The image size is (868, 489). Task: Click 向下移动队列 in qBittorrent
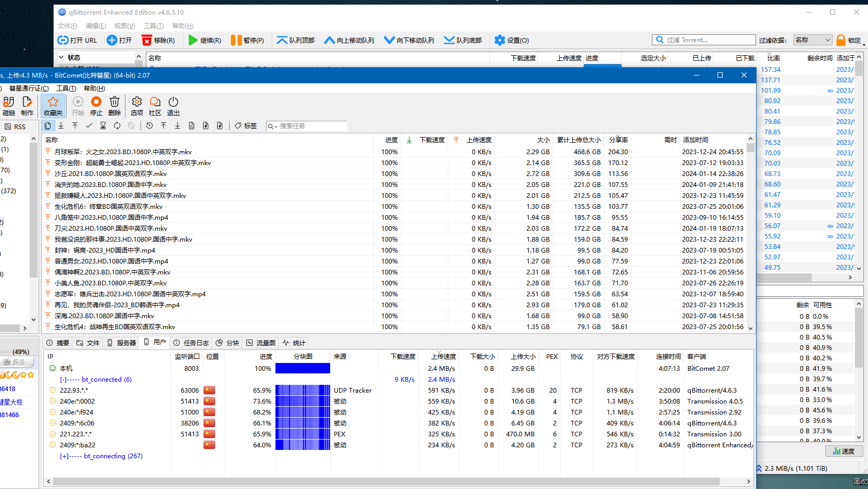409,40
